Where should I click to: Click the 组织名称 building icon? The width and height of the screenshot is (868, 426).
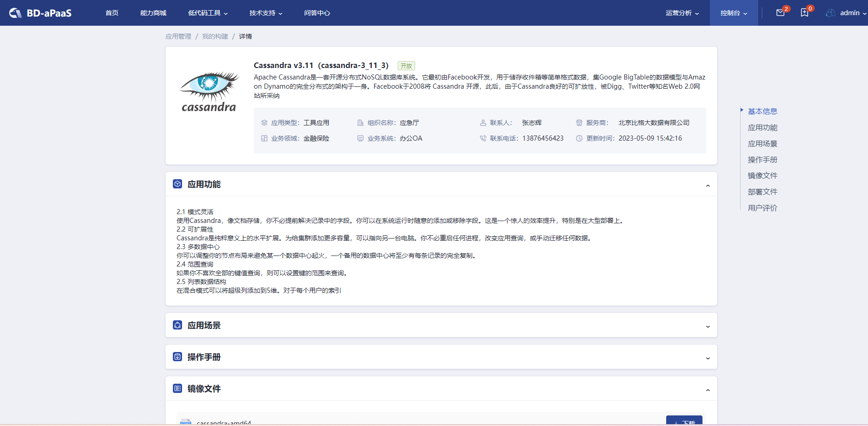point(360,123)
